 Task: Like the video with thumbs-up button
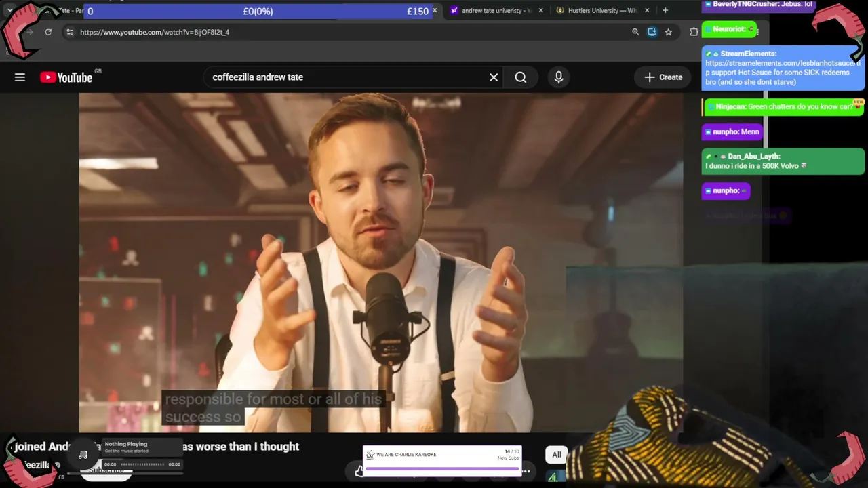(x=359, y=471)
